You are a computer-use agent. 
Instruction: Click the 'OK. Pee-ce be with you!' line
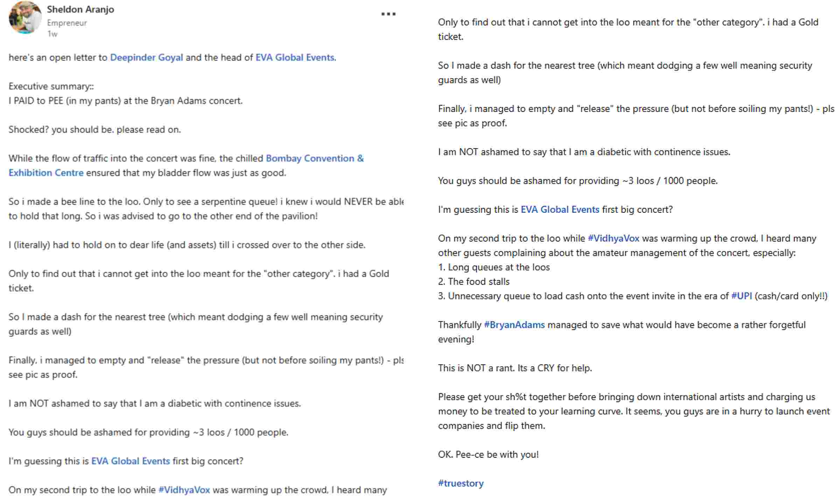pyautogui.click(x=488, y=455)
